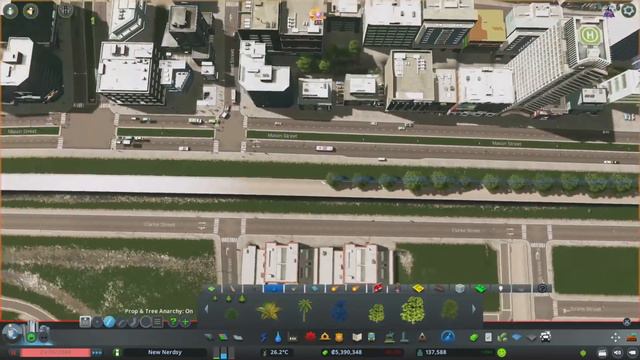The image size is (640, 360).
Task: Open the three-dots button beside date bar
Action: click(97, 352)
